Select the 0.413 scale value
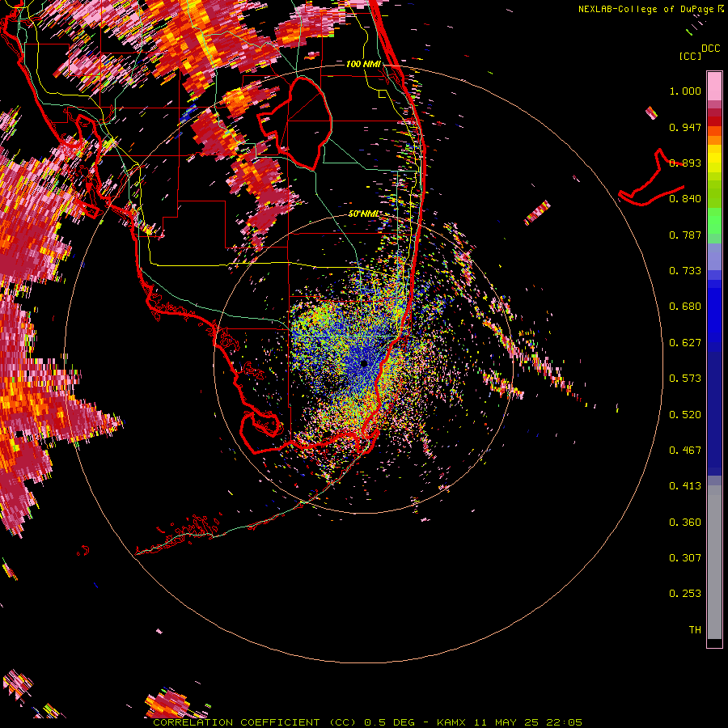728x728 pixels. (685, 486)
